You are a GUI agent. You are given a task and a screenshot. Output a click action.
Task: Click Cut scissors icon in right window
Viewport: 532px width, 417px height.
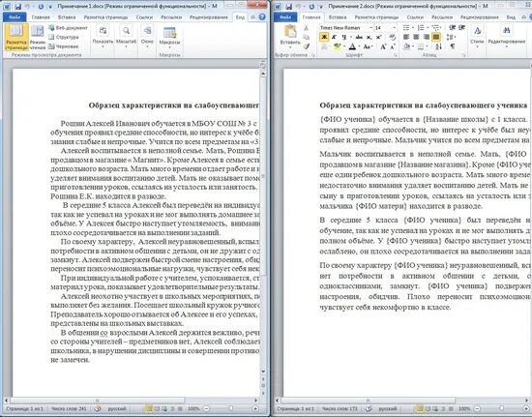tap(306, 28)
